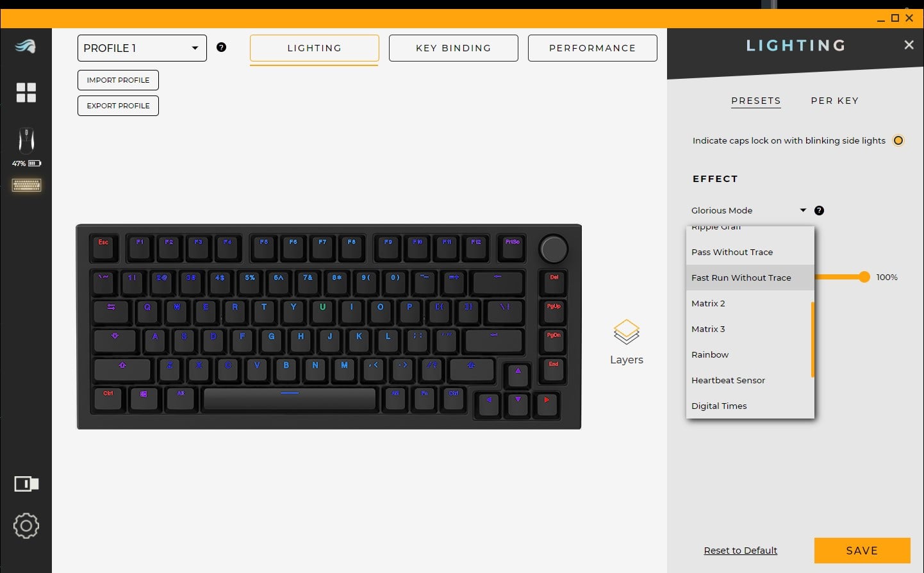
Task: Toggle caps lock blinking side lights indicator
Action: point(898,140)
